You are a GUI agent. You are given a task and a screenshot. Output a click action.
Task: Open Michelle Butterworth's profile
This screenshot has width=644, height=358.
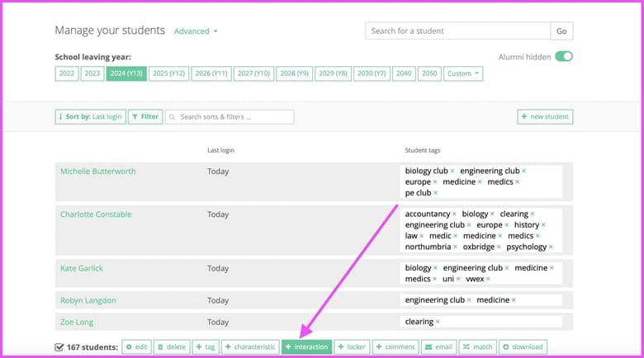97,172
